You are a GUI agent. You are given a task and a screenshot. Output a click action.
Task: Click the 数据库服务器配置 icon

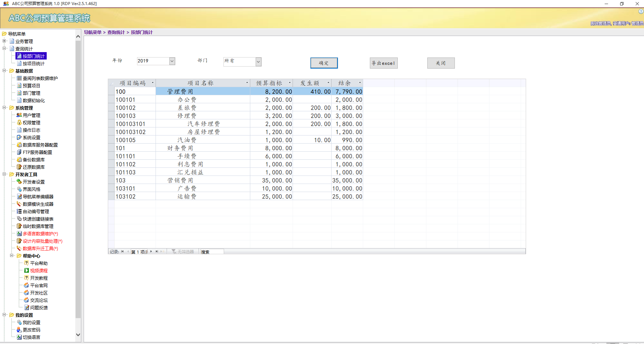pyautogui.click(x=19, y=145)
